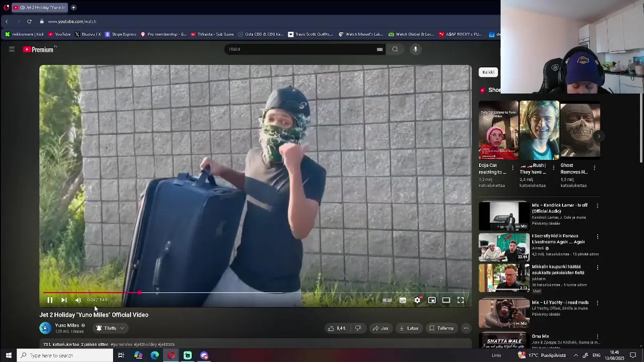Open the Kendrick Lamar tv off mix

click(x=504, y=216)
